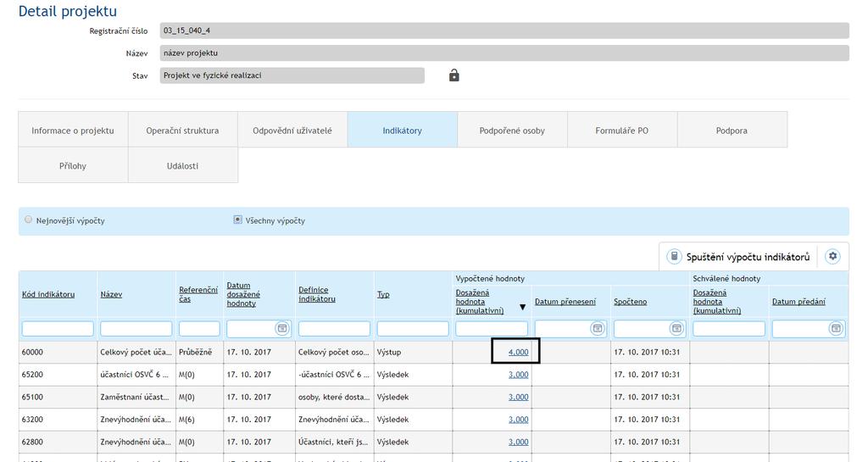Sort by Referenční čas column header
This screenshot has width=868, height=462.
[x=198, y=294]
